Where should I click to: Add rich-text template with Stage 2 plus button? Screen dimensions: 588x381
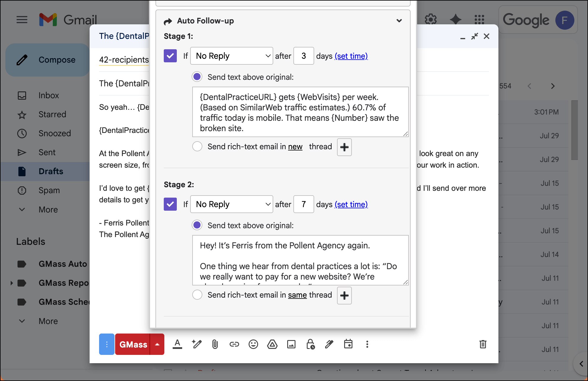click(344, 296)
